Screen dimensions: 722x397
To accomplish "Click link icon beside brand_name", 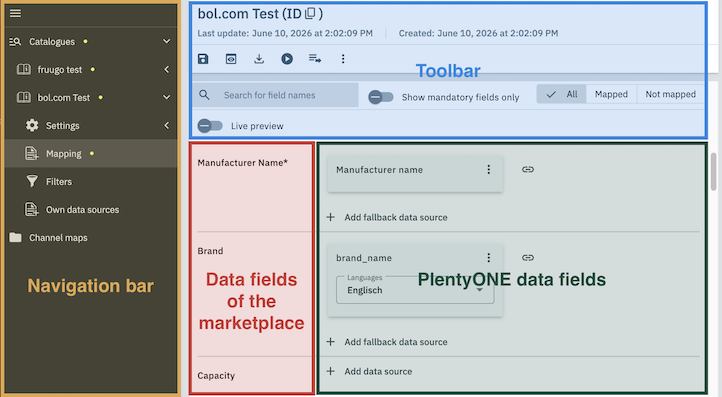I will tap(528, 258).
